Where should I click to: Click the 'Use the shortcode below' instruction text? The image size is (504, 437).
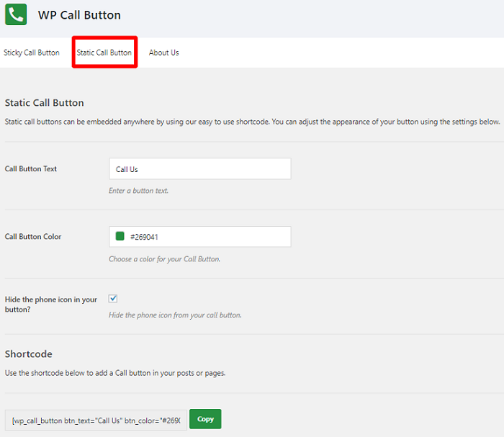coord(115,373)
